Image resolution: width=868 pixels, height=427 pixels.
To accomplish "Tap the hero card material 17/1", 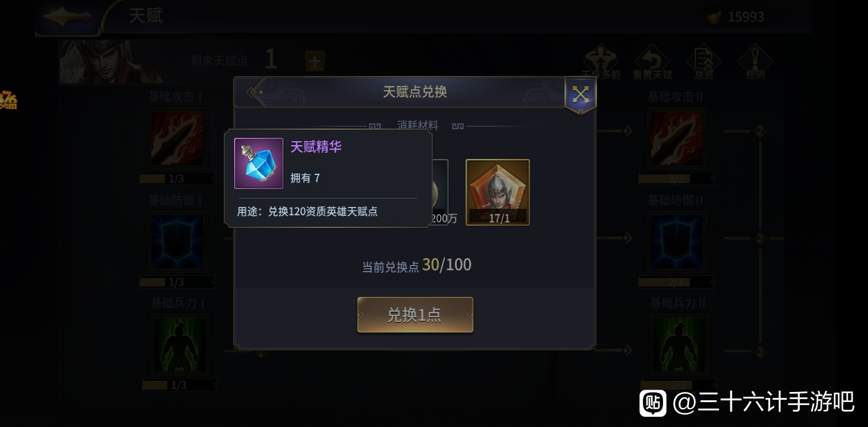I will coord(498,192).
